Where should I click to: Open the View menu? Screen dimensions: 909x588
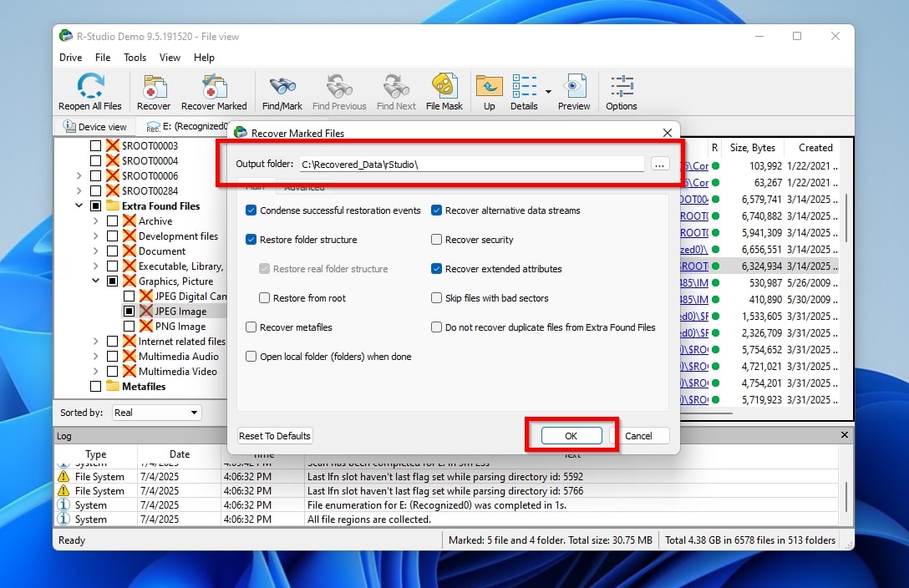pyautogui.click(x=170, y=58)
